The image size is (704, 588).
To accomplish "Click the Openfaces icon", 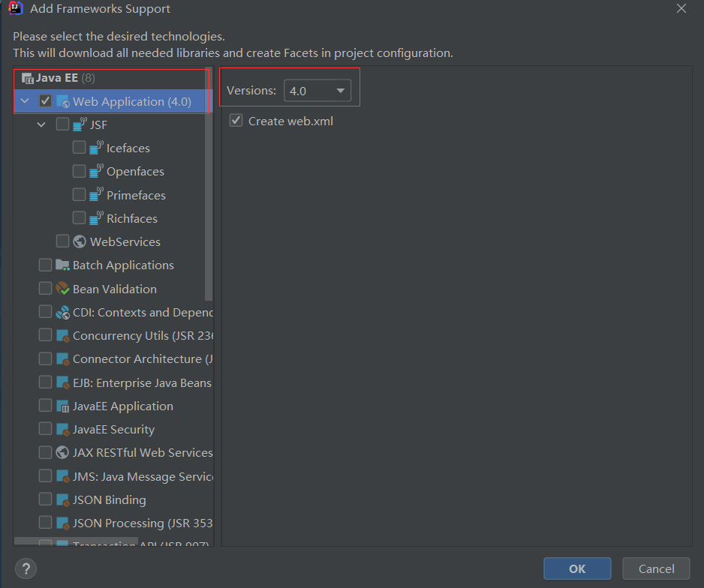I will 96,171.
